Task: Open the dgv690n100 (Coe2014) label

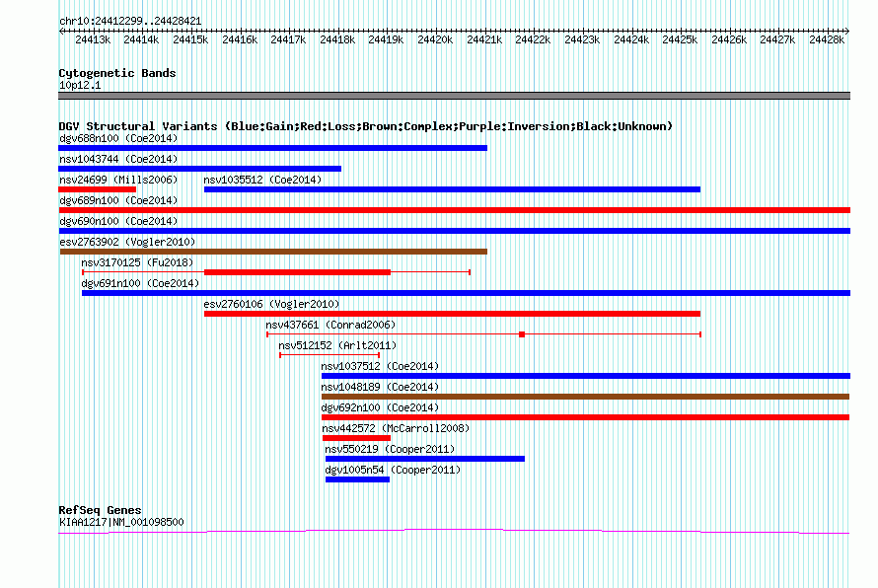Action: [118, 221]
